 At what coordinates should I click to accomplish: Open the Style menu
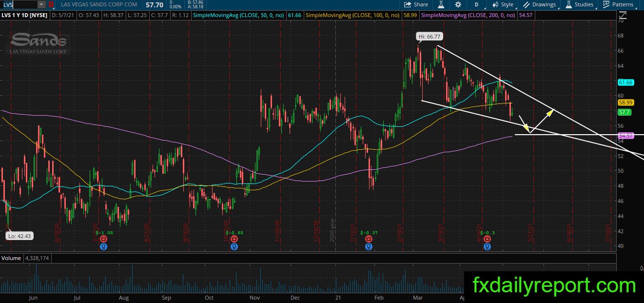[503, 4]
